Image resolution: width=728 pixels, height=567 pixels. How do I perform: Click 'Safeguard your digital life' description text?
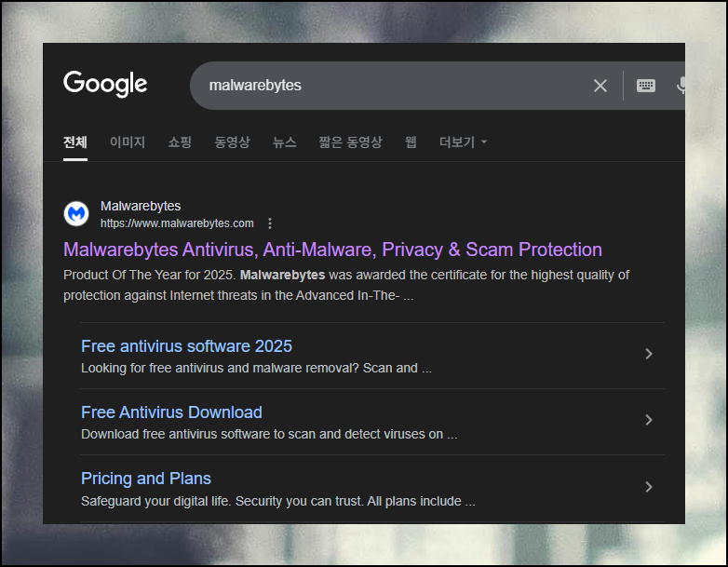pos(278,502)
